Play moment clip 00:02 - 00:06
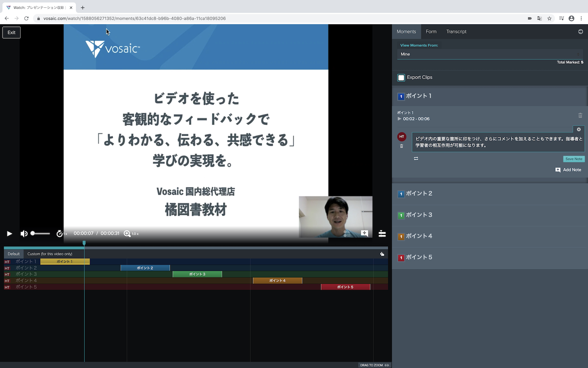This screenshot has height=368, width=588. (399, 119)
